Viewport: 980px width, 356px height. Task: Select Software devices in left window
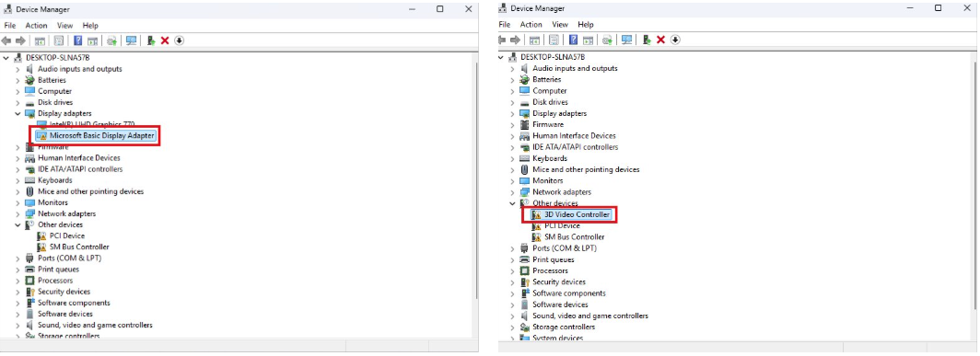pos(65,315)
